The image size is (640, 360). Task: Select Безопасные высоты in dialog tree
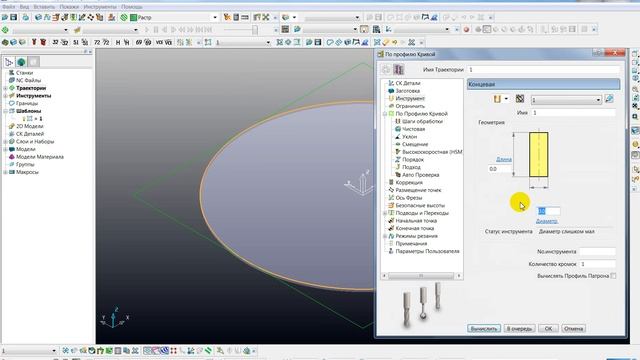pos(420,206)
